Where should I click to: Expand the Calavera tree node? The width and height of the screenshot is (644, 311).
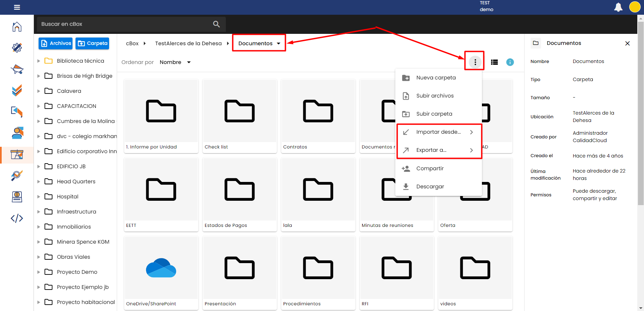click(x=39, y=91)
